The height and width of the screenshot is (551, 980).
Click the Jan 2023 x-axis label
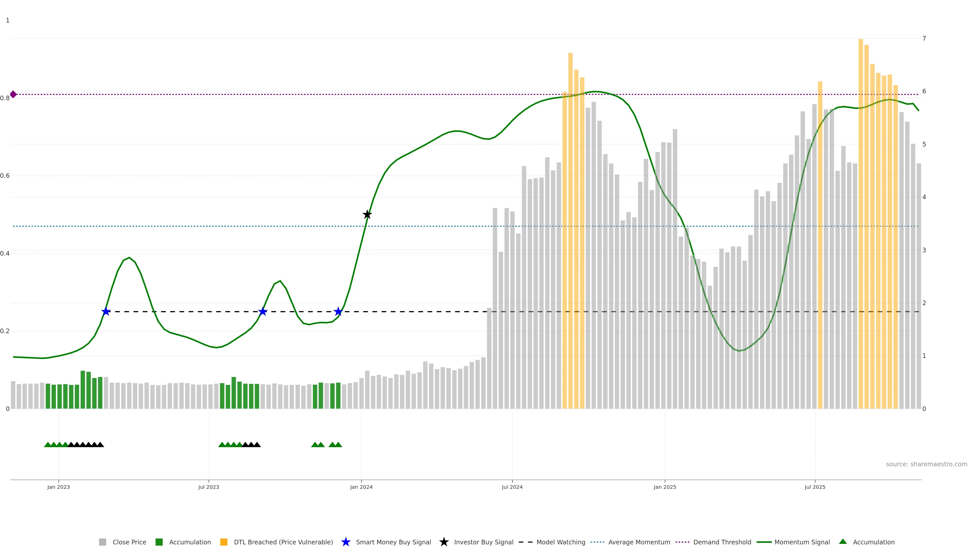tap(59, 487)
